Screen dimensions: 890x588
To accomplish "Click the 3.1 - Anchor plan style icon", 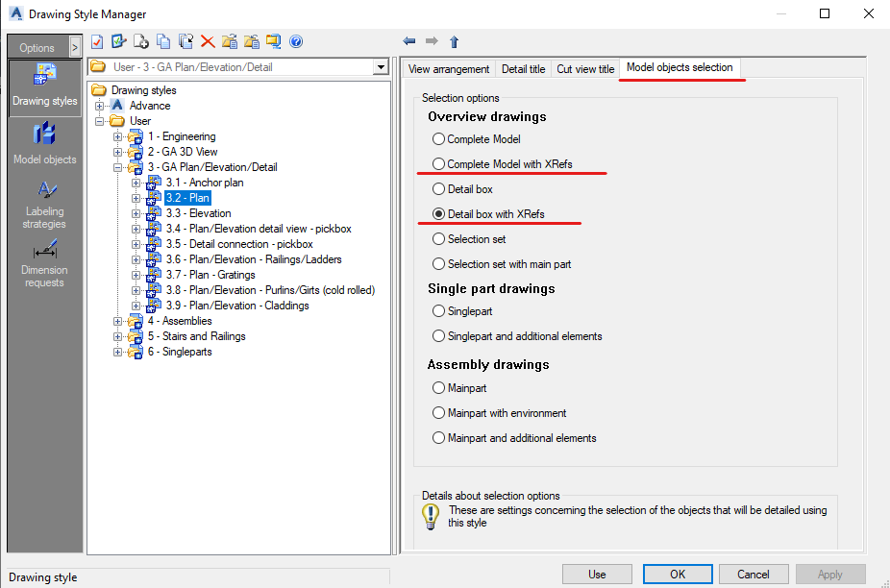I will pos(154,183).
